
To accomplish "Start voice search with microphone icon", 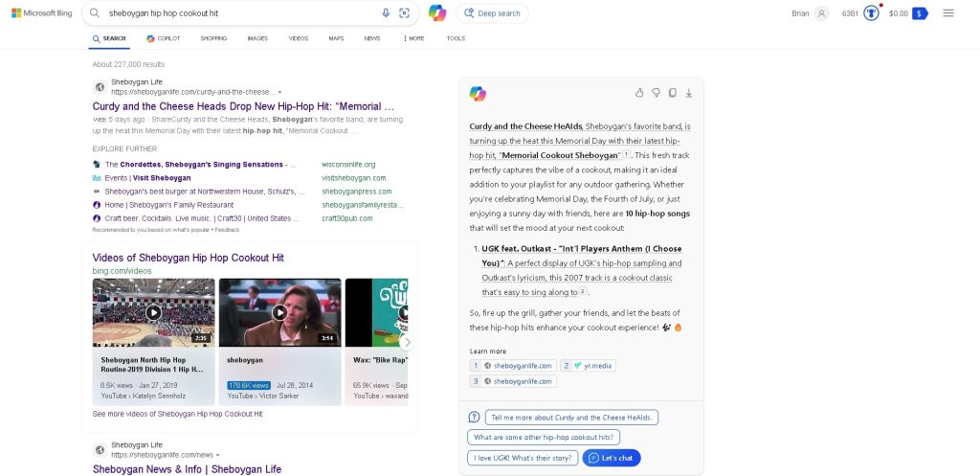I will point(386,13).
